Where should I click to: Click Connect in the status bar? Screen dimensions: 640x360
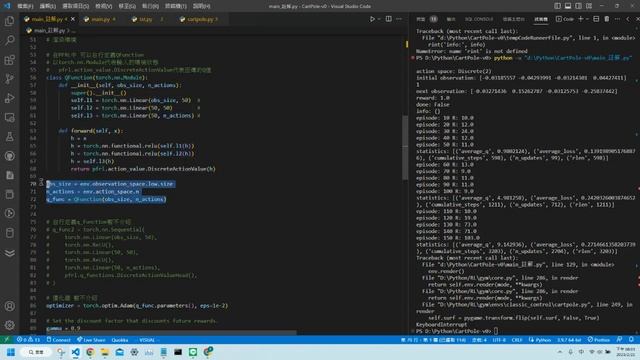[x=59, y=340]
